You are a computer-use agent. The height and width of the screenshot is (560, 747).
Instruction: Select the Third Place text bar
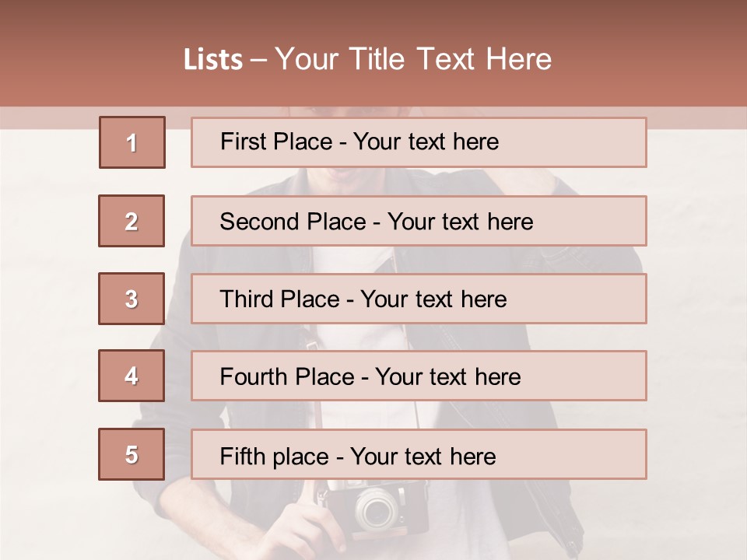pos(419,299)
